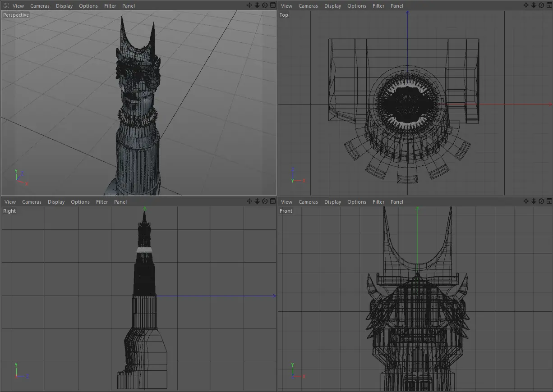Open the View menu in Front viewport
Screen dimensions: 553x392
tap(287, 202)
